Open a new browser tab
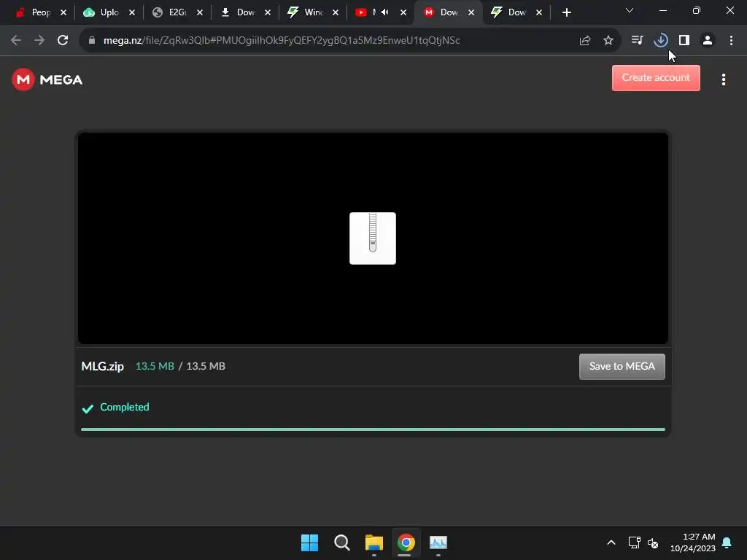Screen dimensions: 747x560 [566, 12]
